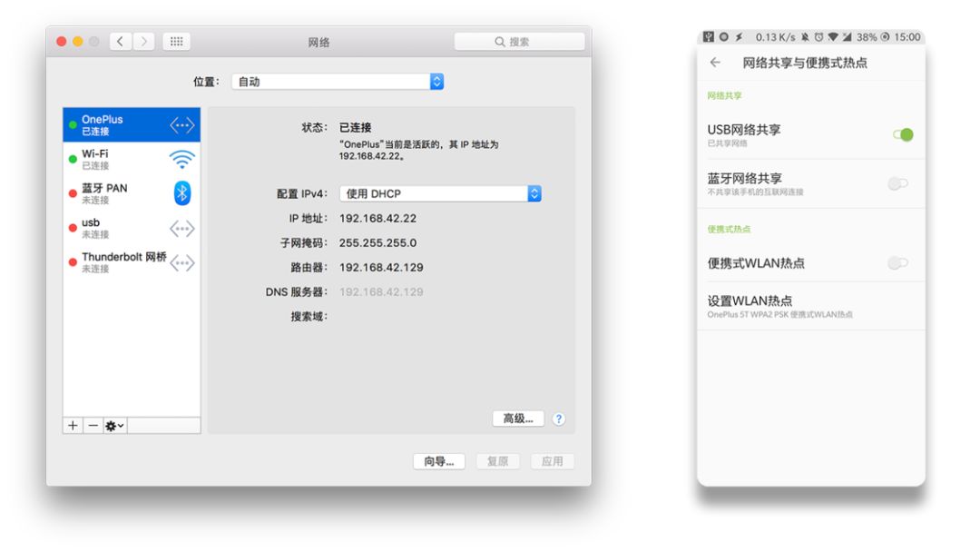Screen dimensions: 980x552
Task: Click the 复原 revert button
Action: point(497,461)
